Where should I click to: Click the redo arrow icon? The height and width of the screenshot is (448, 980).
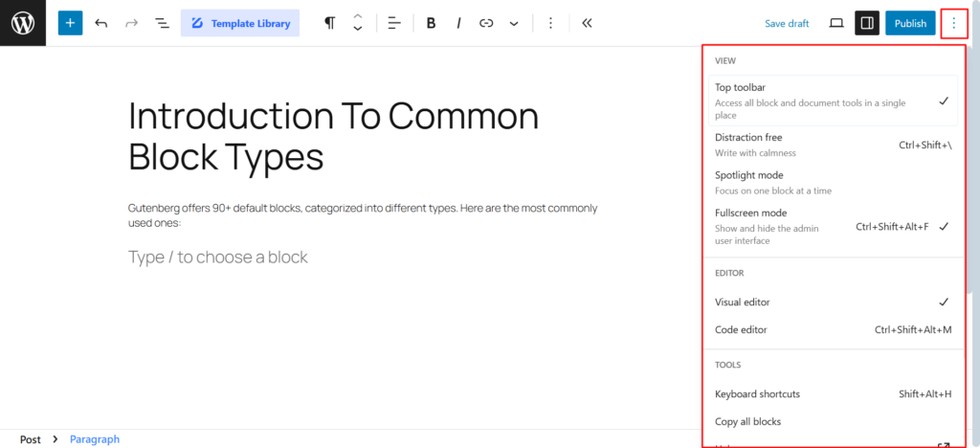tap(131, 23)
